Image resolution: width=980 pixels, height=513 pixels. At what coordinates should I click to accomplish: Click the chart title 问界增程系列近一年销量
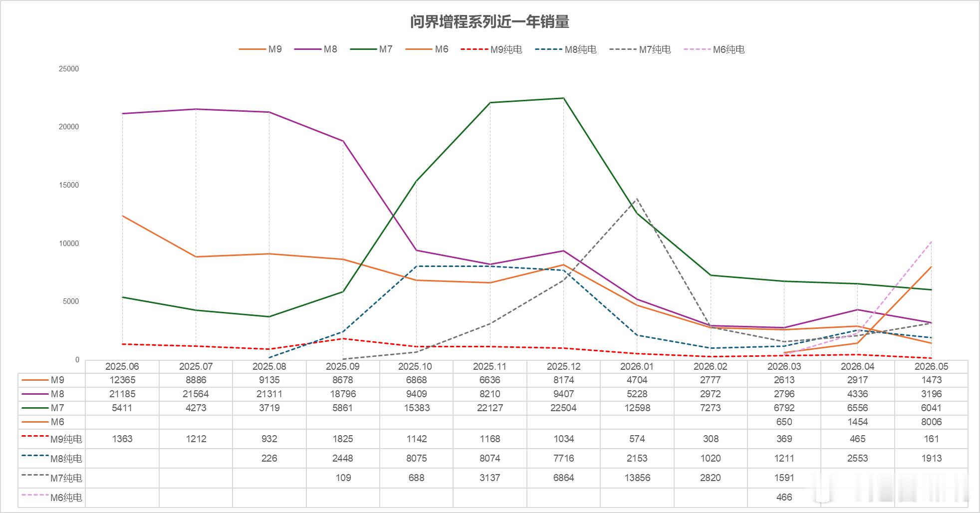click(x=490, y=22)
